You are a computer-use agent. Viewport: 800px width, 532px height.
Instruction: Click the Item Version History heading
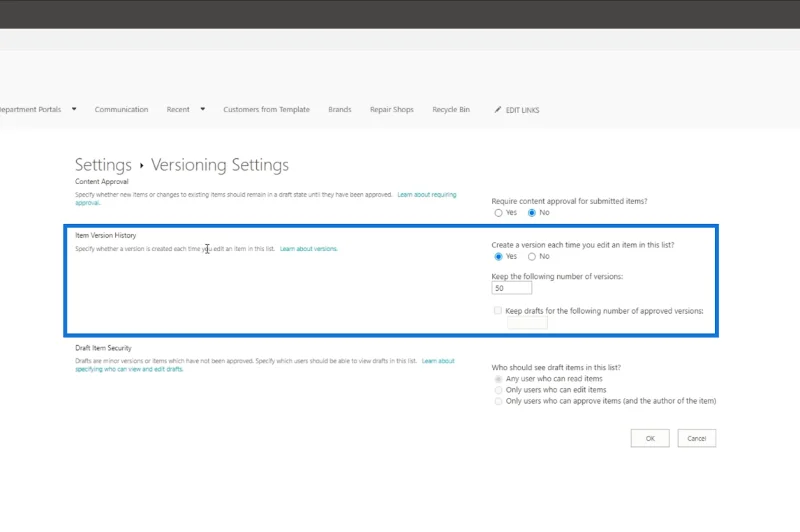tap(106, 235)
